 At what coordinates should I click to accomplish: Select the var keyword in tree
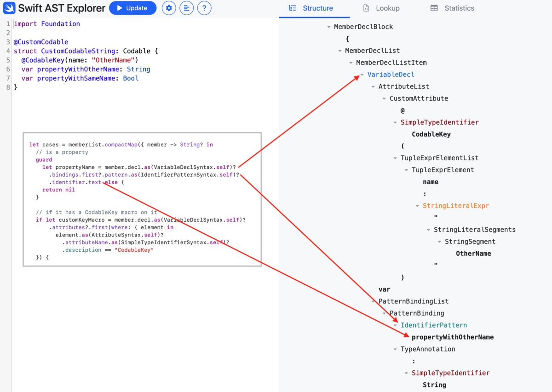tap(384, 289)
